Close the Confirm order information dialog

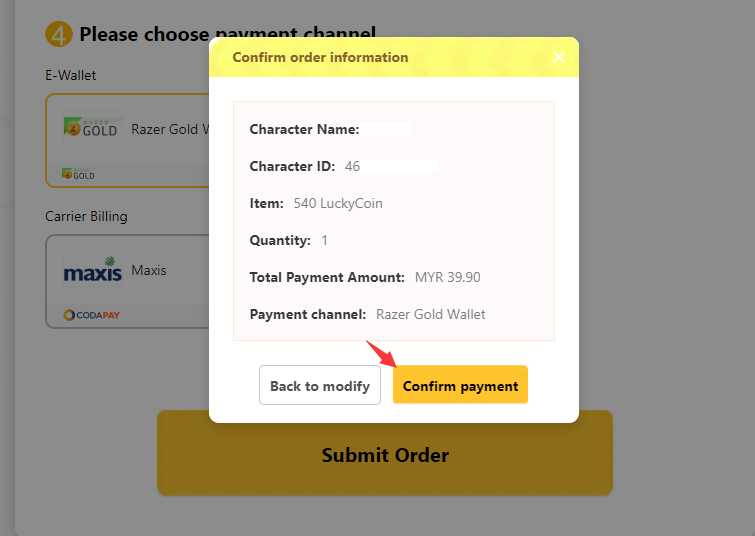click(x=559, y=57)
